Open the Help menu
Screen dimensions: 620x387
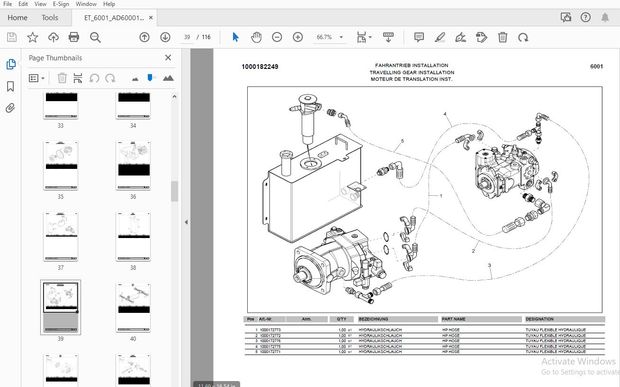click(109, 4)
